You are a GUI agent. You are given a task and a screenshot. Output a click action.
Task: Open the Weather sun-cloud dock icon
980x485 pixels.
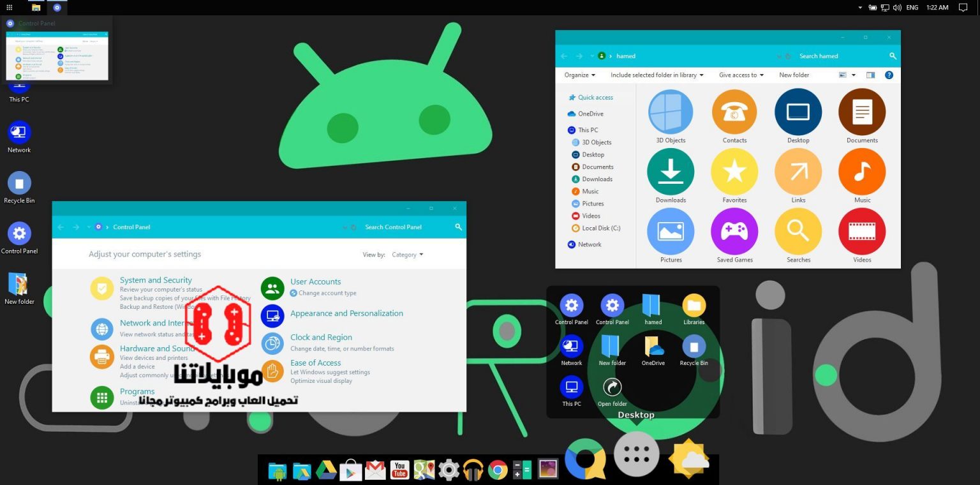(689, 458)
